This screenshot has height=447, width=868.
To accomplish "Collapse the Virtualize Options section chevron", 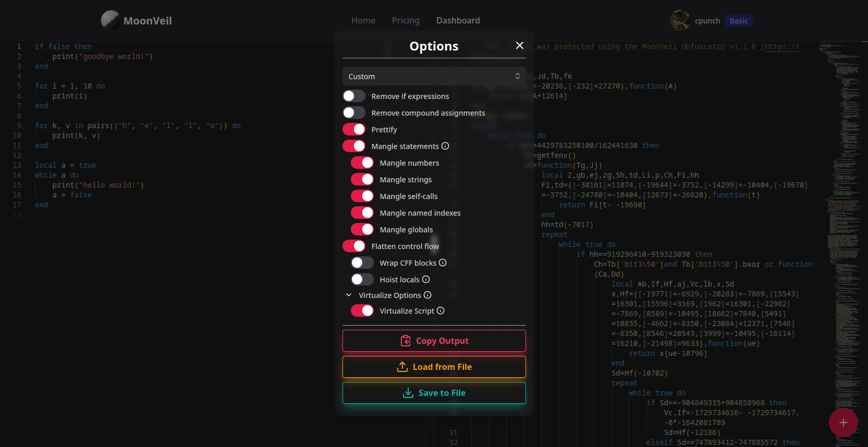I will [x=349, y=295].
